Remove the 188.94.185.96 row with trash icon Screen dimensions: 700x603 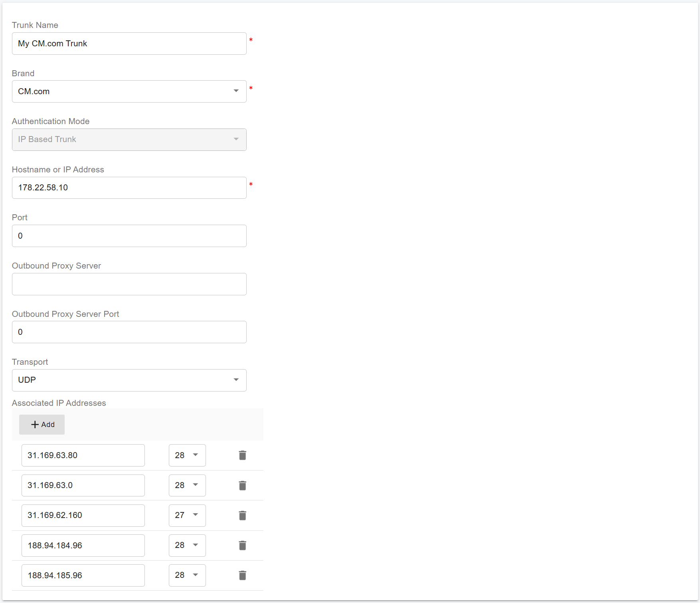tap(242, 575)
